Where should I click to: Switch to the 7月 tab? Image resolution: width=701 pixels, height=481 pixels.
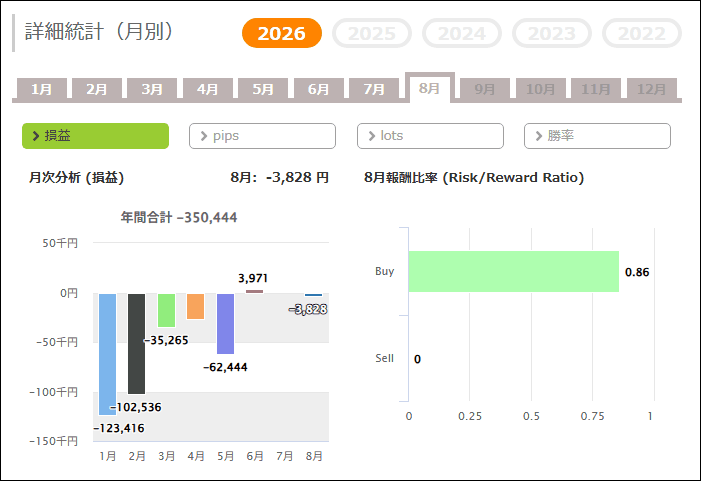point(374,89)
